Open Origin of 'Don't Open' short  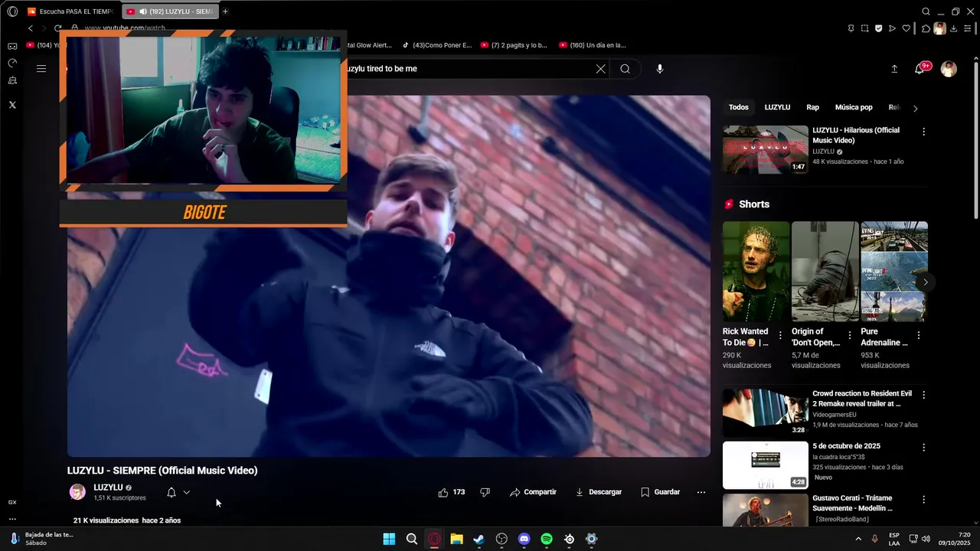coord(825,272)
